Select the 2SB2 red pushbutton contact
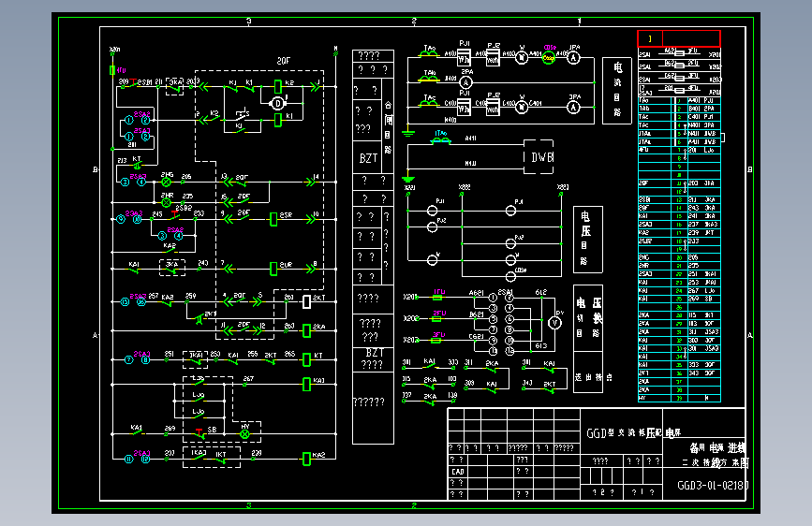The height and width of the screenshot is (526, 812). click(x=175, y=215)
